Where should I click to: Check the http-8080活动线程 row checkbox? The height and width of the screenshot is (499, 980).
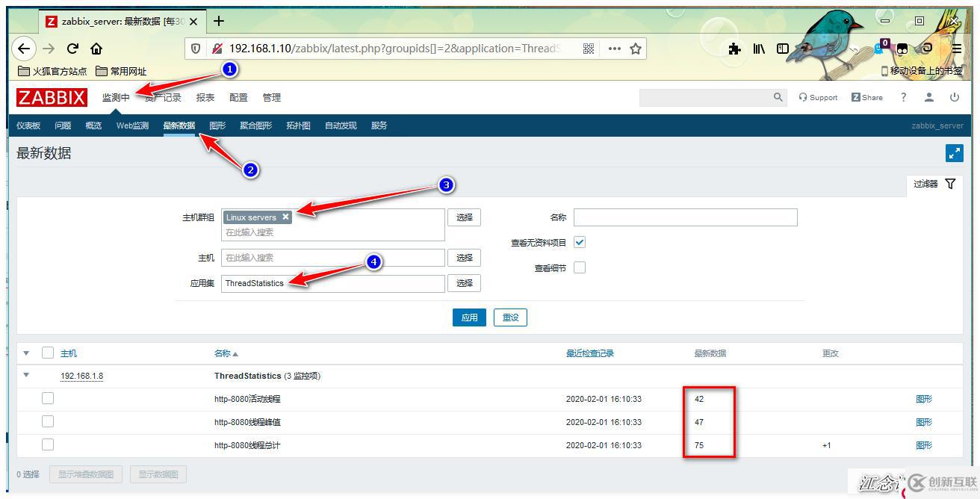[x=48, y=398]
